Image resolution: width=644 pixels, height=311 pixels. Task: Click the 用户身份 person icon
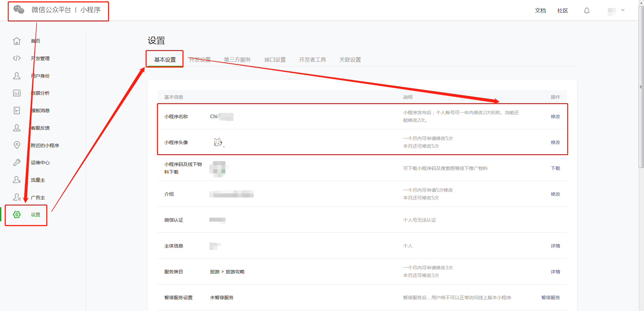coord(17,76)
